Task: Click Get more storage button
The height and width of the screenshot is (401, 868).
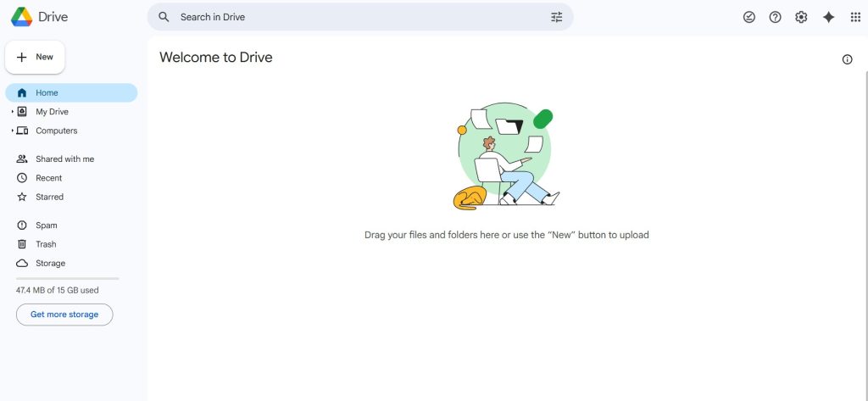Action: (64, 315)
